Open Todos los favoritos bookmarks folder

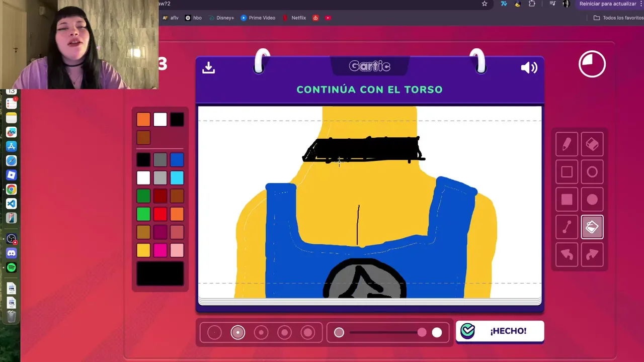[x=618, y=18]
